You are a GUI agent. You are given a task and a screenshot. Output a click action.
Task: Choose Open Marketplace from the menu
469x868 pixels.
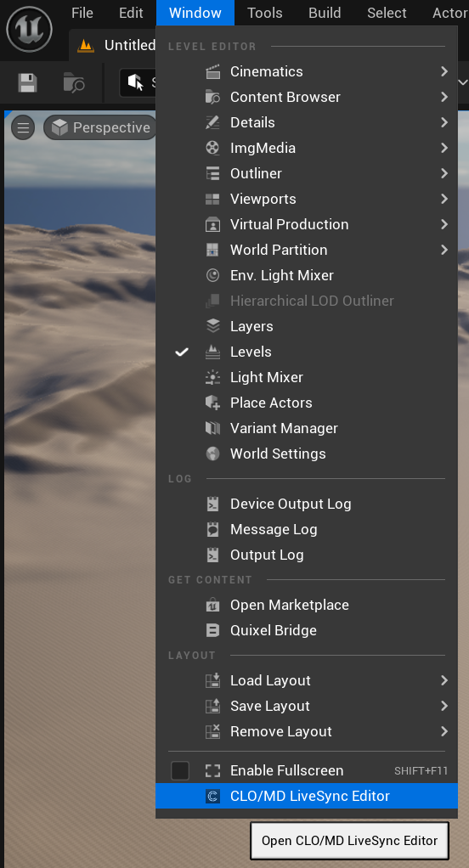point(307,605)
